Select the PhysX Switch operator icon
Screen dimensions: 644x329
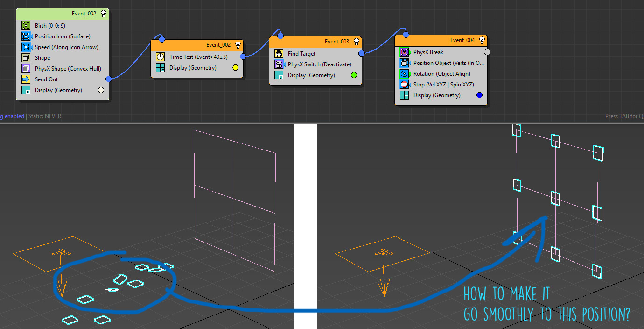pyautogui.click(x=279, y=64)
